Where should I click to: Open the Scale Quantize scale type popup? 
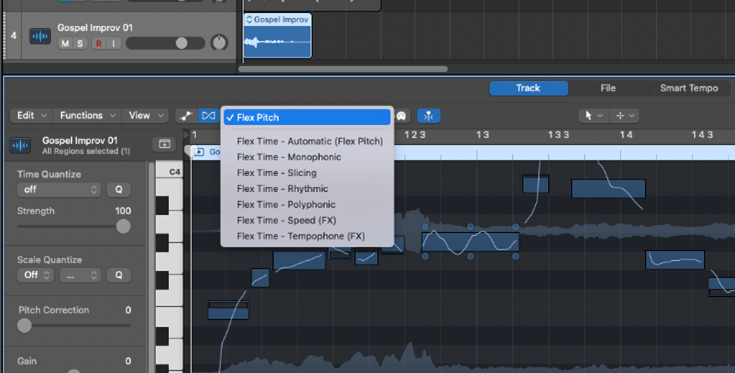click(80, 275)
